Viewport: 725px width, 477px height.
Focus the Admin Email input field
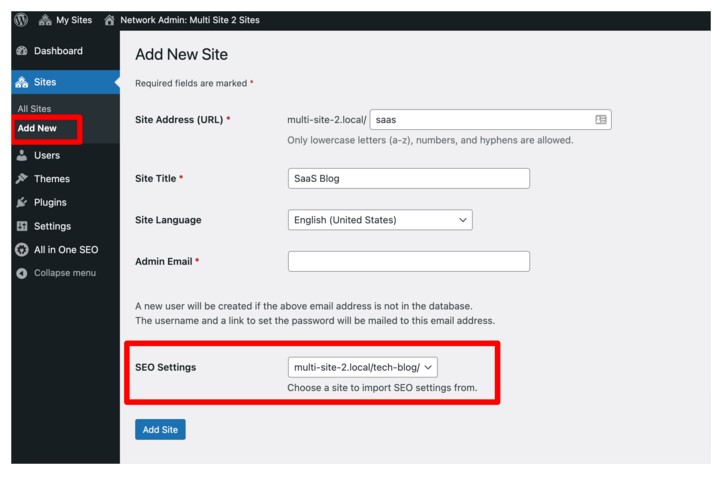pos(409,261)
